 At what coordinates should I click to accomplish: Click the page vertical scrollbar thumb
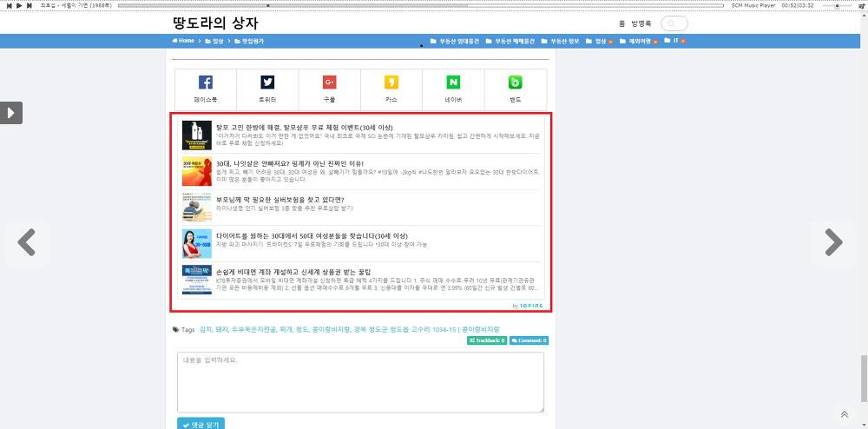point(863,379)
